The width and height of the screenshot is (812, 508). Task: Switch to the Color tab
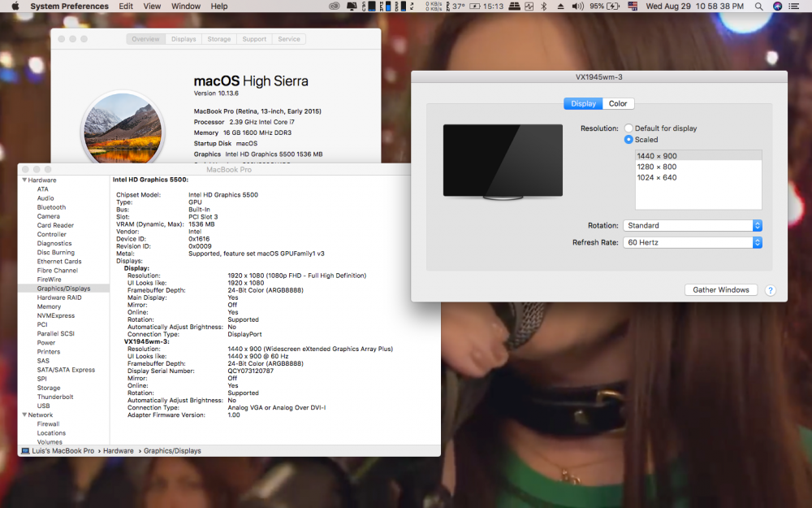pos(618,104)
